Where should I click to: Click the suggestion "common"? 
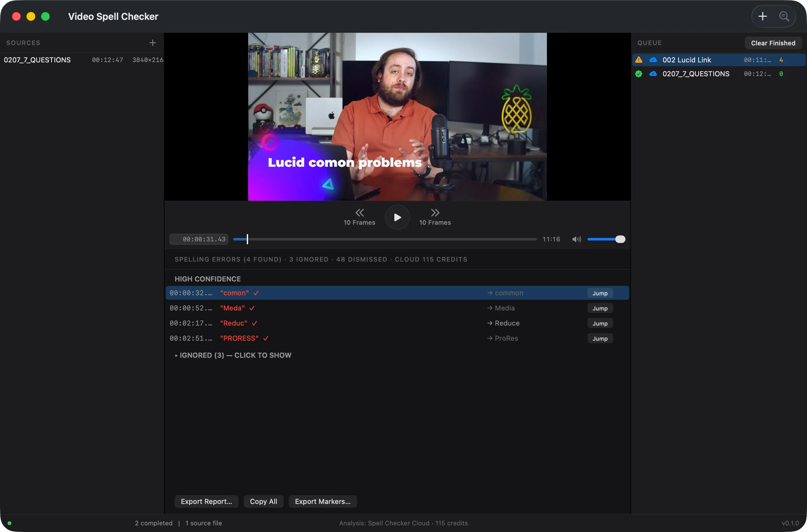point(509,293)
